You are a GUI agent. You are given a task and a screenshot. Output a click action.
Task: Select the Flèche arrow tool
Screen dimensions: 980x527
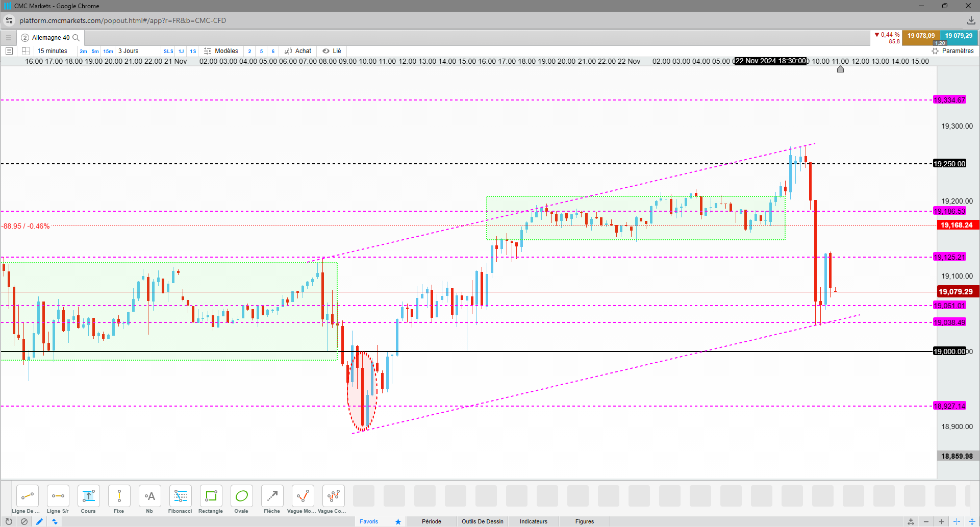272,496
